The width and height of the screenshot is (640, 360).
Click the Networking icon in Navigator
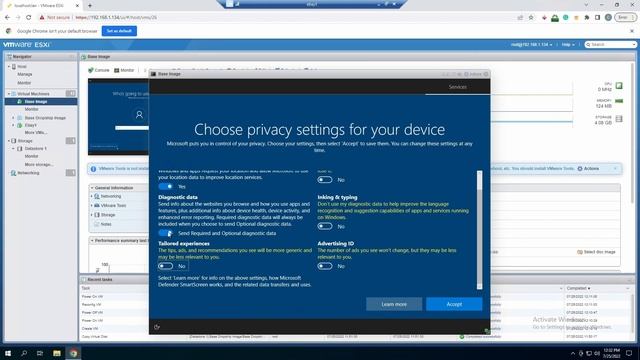coord(13,173)
